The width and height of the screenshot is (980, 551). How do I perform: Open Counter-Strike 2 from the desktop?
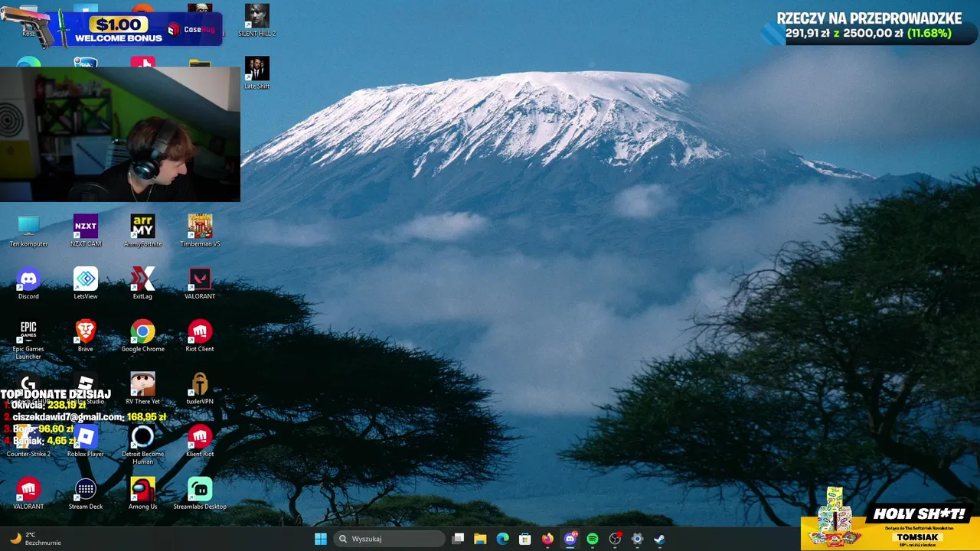[x=28, y=441]
